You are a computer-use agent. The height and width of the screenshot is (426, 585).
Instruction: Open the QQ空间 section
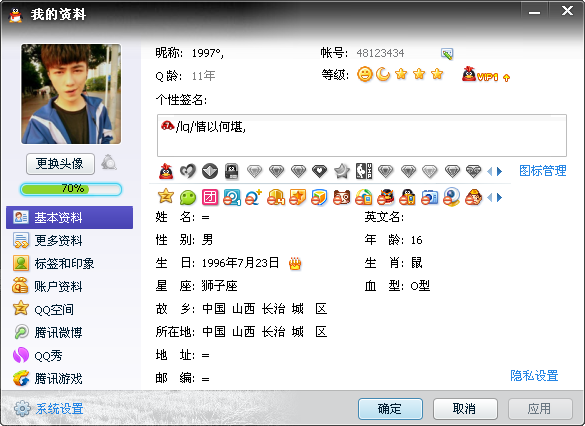point(69,310)
